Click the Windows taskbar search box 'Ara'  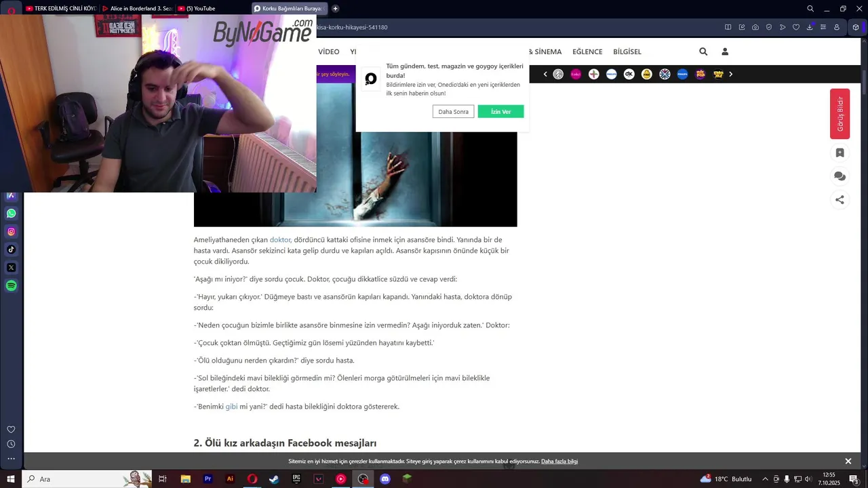(88, 479)
